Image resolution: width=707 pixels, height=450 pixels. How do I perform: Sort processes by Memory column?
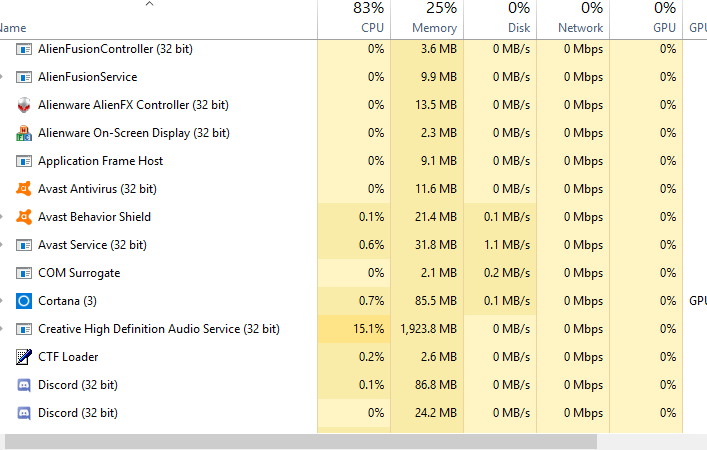(x=427, y=19)
